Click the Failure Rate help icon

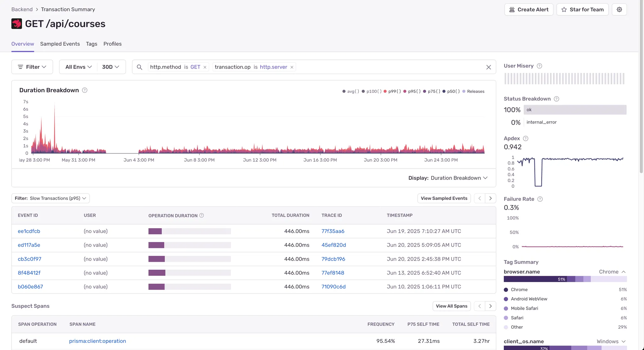click(x=540, y=199)
